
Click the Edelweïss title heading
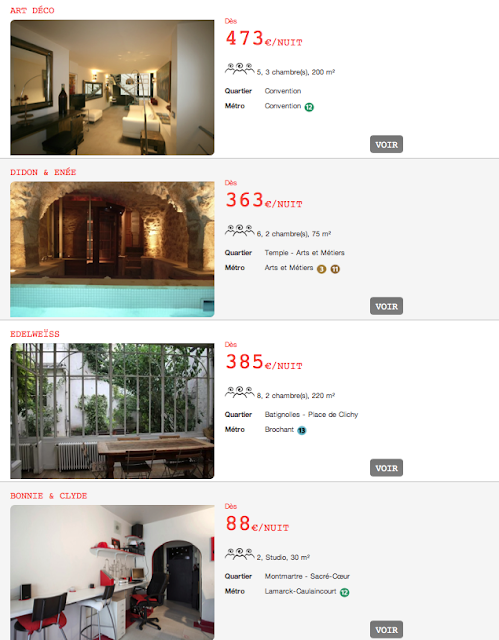pyautogui.click(x=35, y=334)
